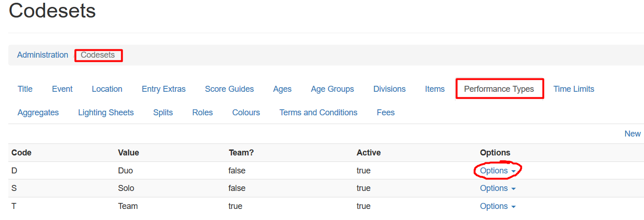Screen dimensions: 644x220
Task: Switch to the Title tab
Action: point(25,89)
